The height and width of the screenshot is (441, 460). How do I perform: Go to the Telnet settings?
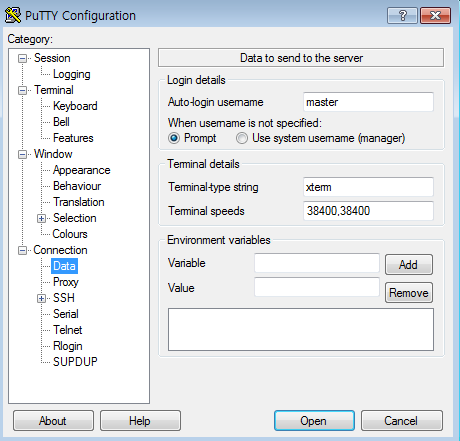[68, 330]
